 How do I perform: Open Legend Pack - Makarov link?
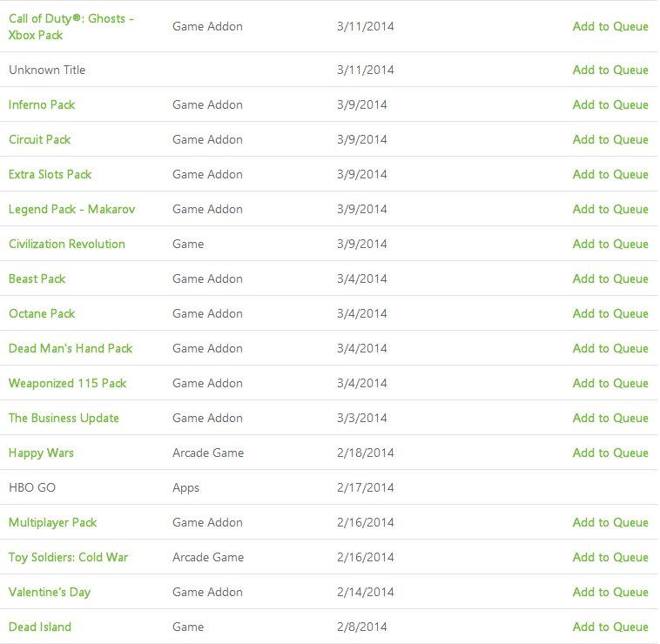point(72,210)
